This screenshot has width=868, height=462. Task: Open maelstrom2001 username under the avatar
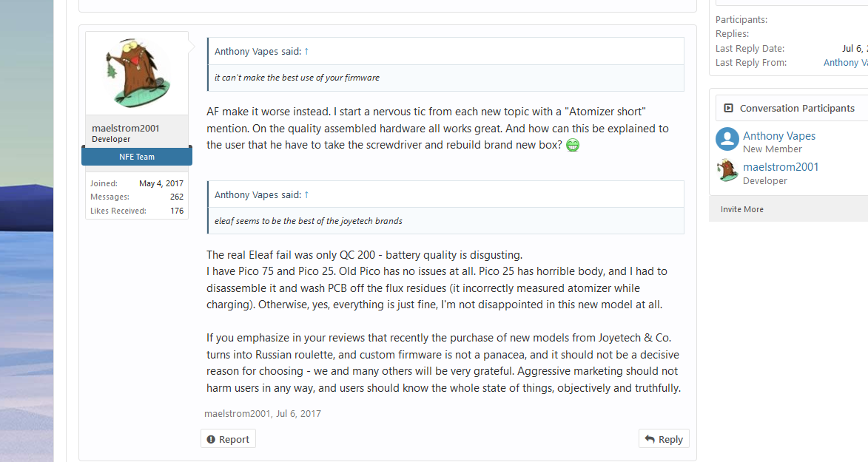click(x=126, y=128)
